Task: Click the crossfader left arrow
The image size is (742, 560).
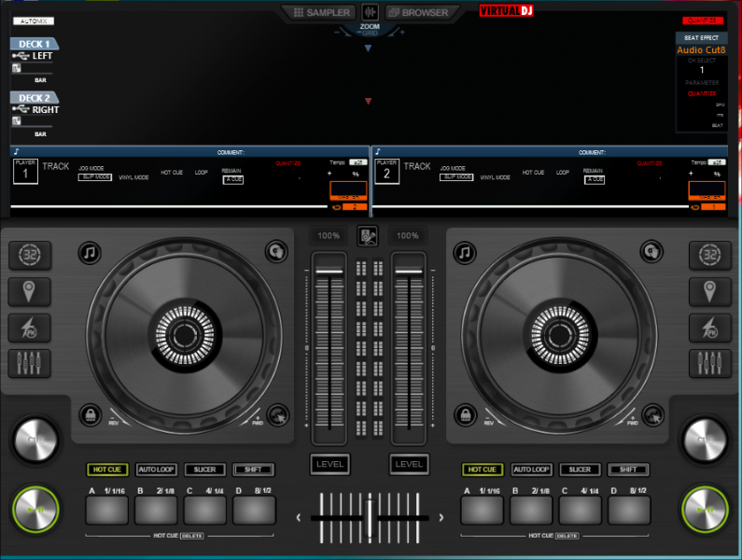Action: (x=299, y=518)
